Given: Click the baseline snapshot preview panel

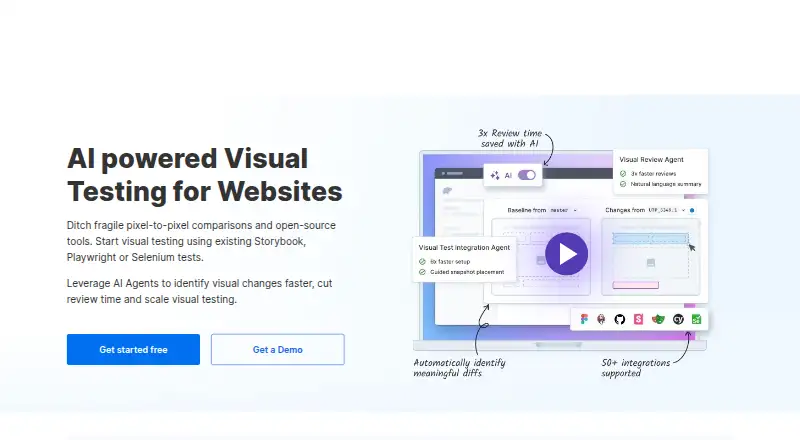Looking at the screenshot, I should point(541,257).
